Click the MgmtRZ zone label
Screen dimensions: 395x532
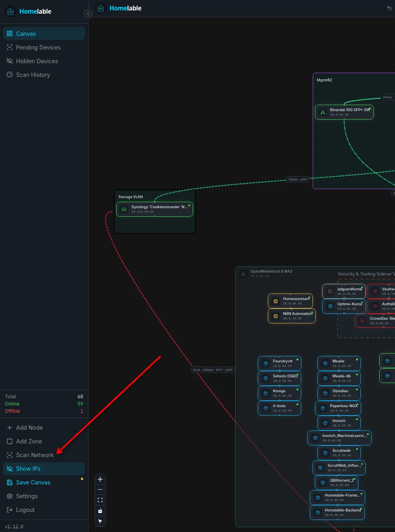click(324, 80)
